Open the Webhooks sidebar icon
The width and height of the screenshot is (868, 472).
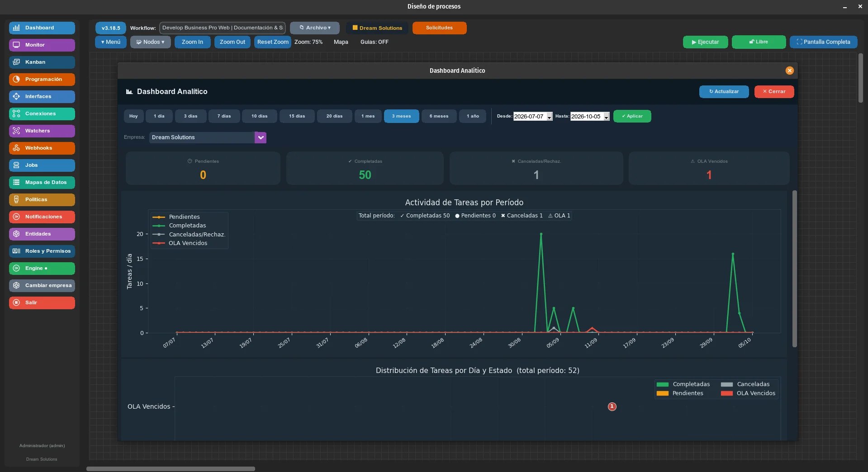16,148
